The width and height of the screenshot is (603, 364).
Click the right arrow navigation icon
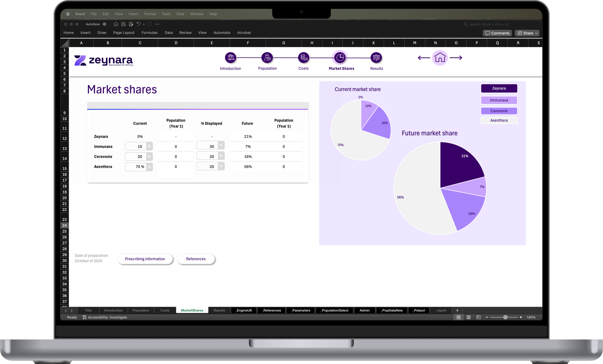click(456, 58)
